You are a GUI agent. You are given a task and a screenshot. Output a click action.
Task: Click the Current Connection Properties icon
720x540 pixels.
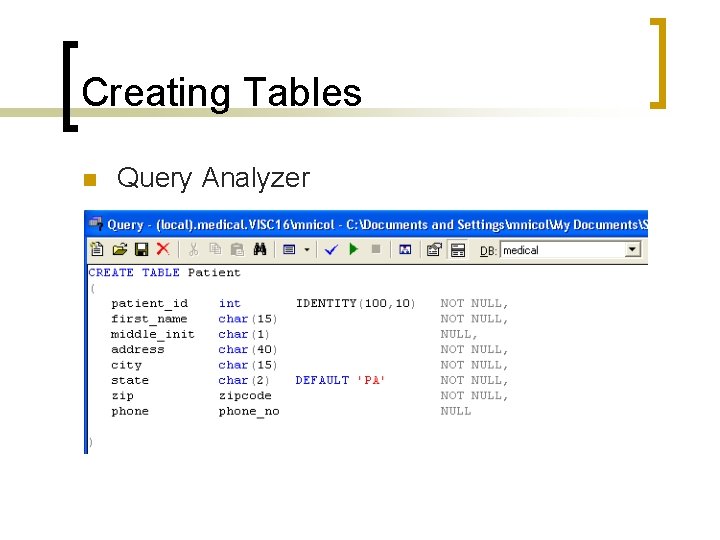click(434, 250)
